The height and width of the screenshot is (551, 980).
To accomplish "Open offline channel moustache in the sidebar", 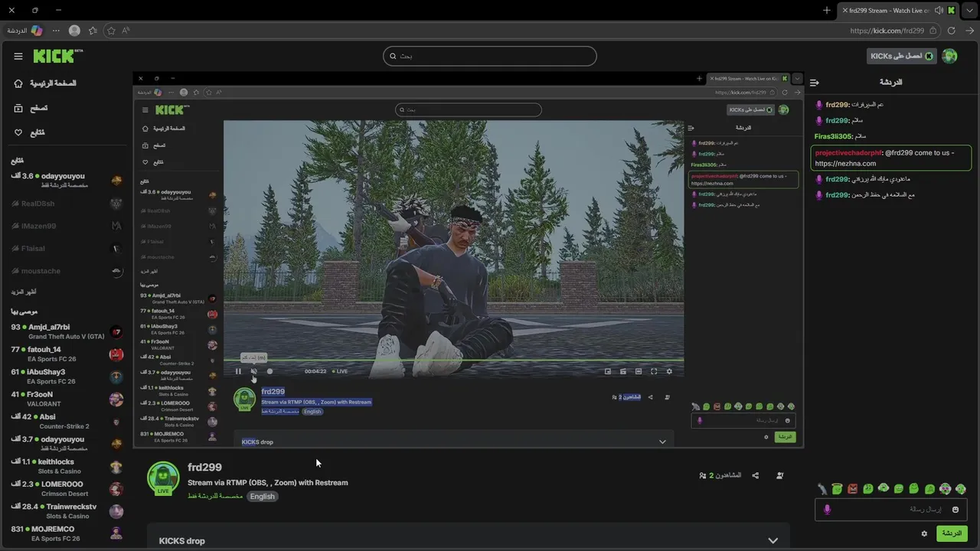I will click(67, 271).
